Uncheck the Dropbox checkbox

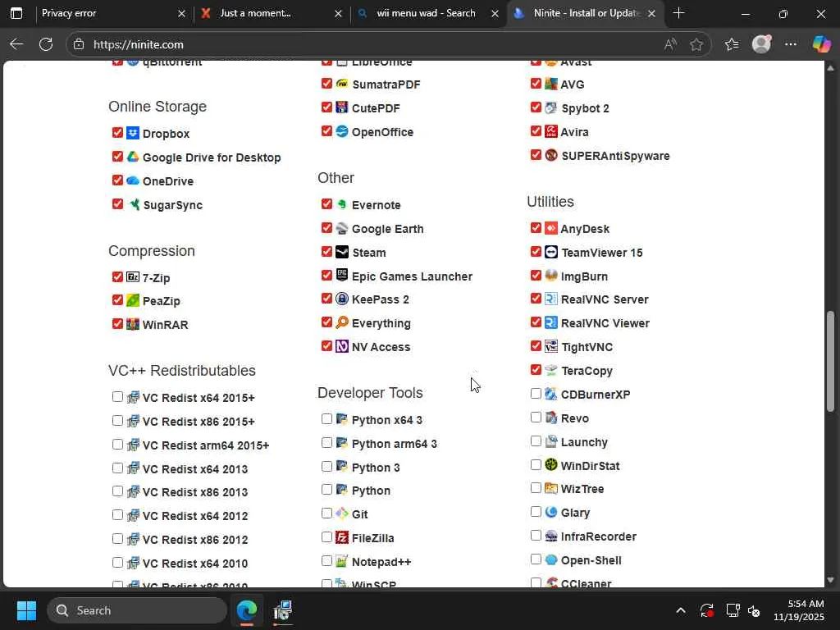[x=117, y=132]
